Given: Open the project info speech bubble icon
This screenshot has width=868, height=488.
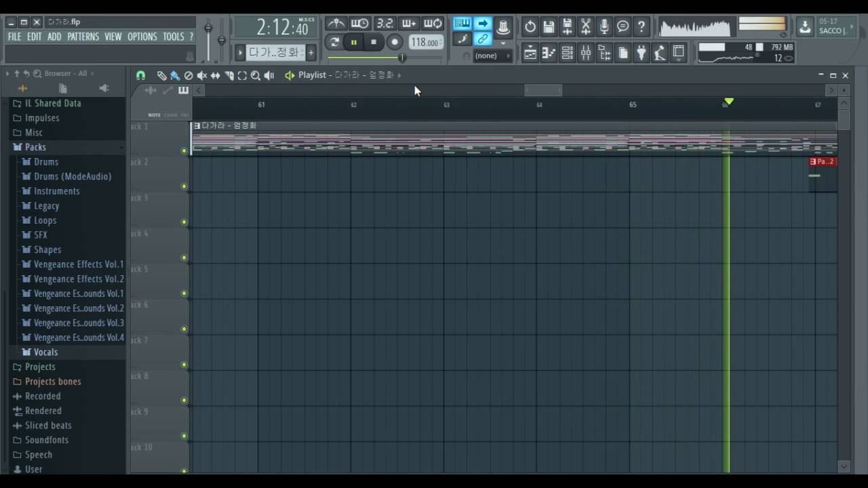Looking at the screenshot, I should point(623,27).
